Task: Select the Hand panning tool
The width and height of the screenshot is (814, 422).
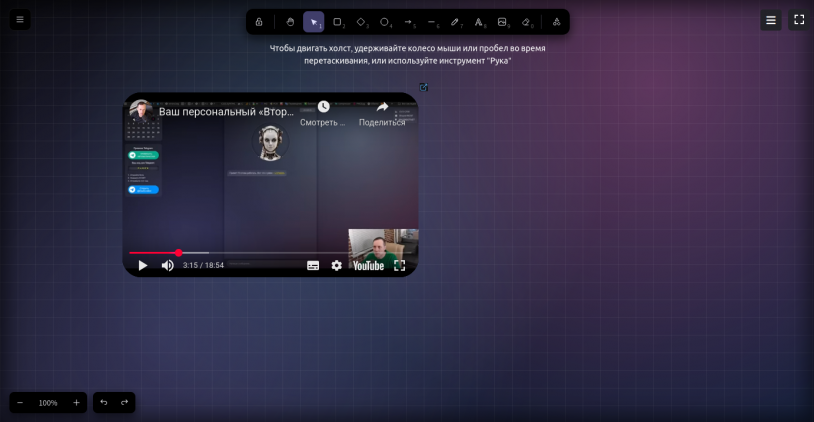Action: (x=290, y=21)
